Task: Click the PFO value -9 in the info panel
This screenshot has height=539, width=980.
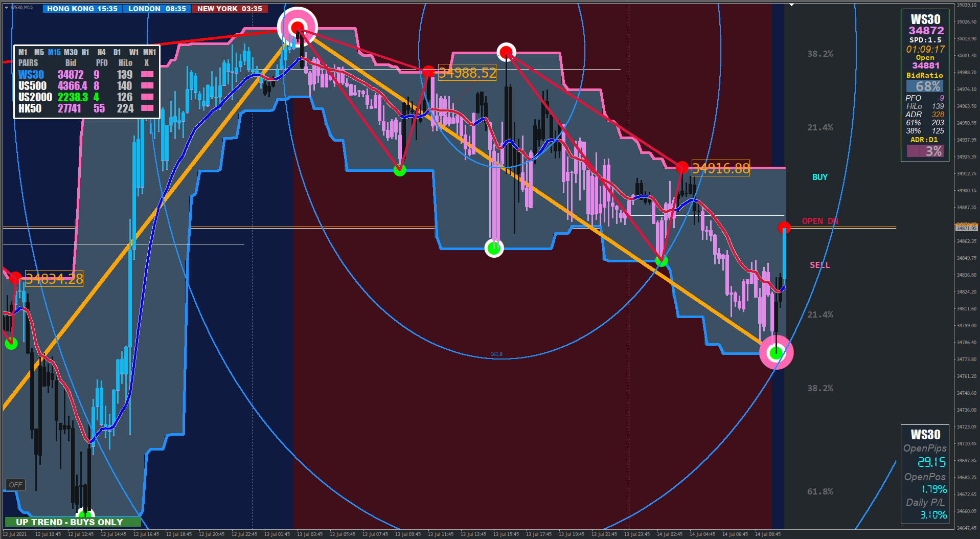Action: (x=940, y=98)
